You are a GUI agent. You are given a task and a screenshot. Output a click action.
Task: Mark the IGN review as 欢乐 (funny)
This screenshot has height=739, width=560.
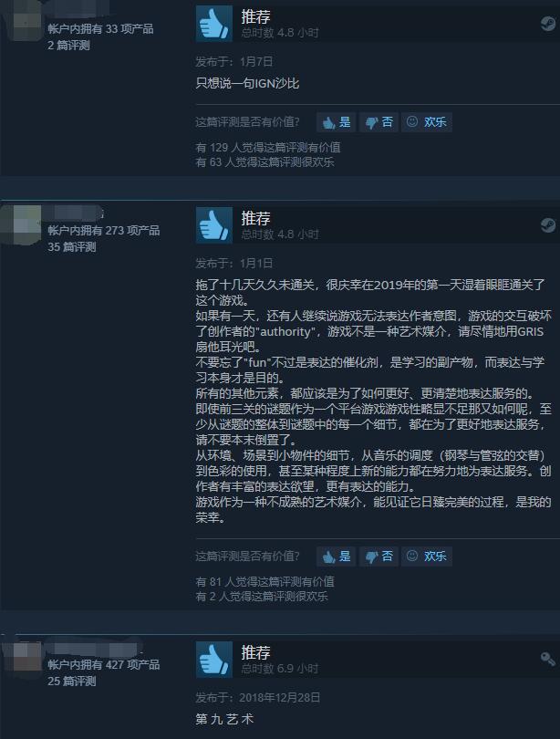427,122
